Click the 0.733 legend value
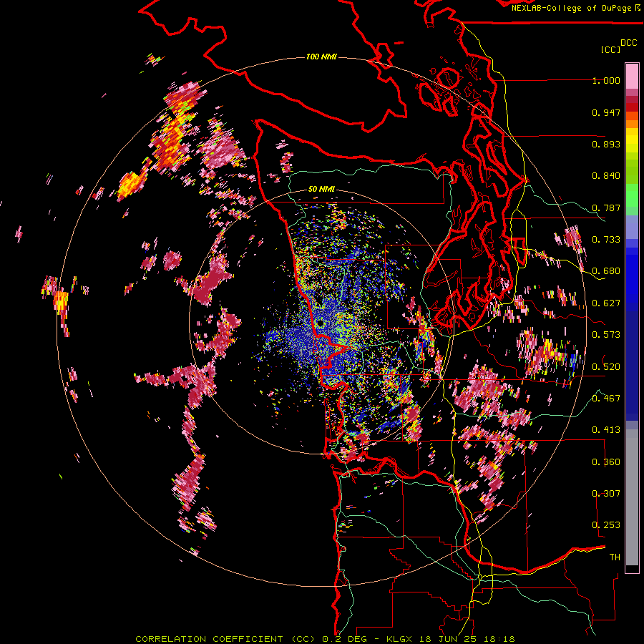Screen dimensions: 644x644 pyautogui.click(x=606, y=240)
